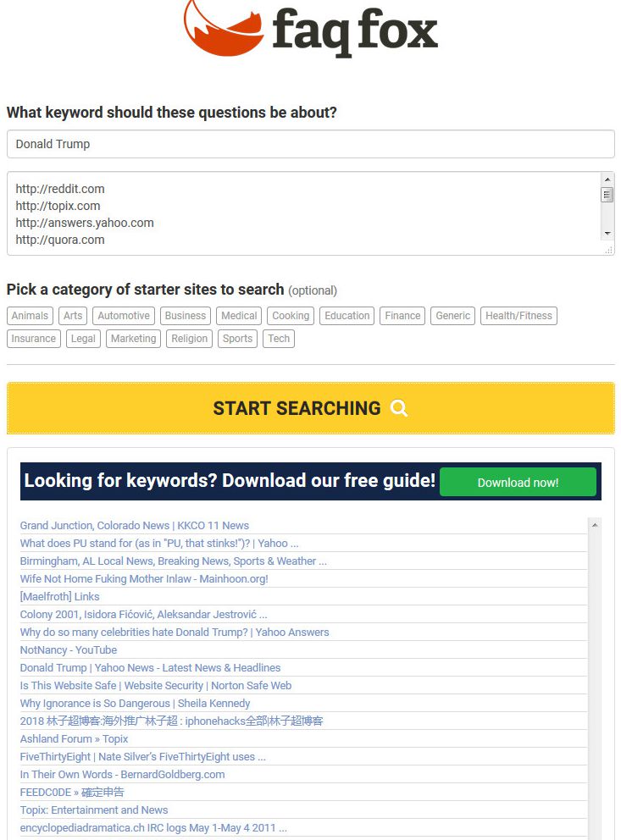
Task: Select the Arts category
Action: click(73, 316)
